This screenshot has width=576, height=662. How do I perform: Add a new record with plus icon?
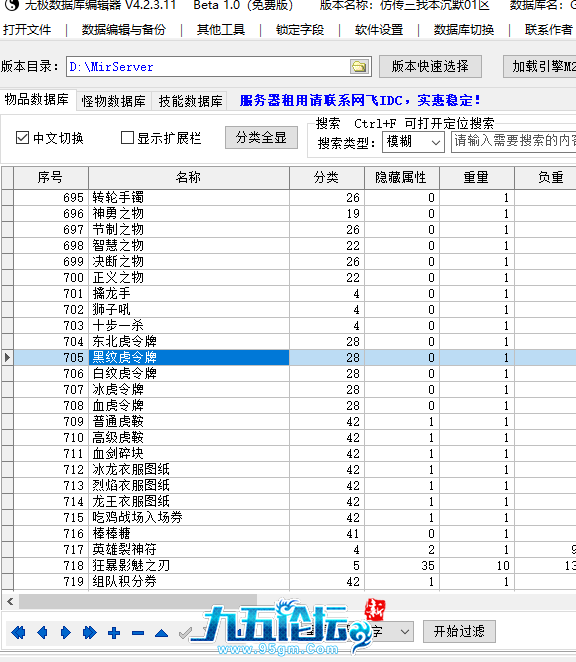114,632
